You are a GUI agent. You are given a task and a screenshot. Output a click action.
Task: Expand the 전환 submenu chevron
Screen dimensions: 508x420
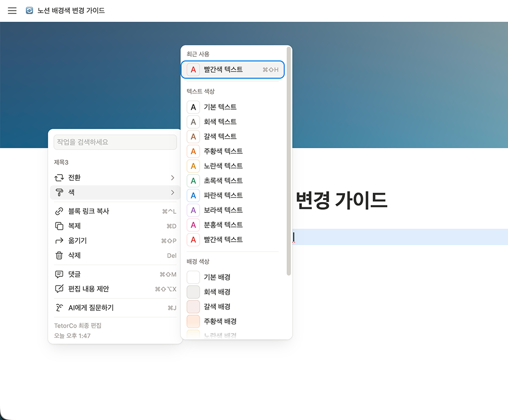pyautogui.click(x=173, y=177)
